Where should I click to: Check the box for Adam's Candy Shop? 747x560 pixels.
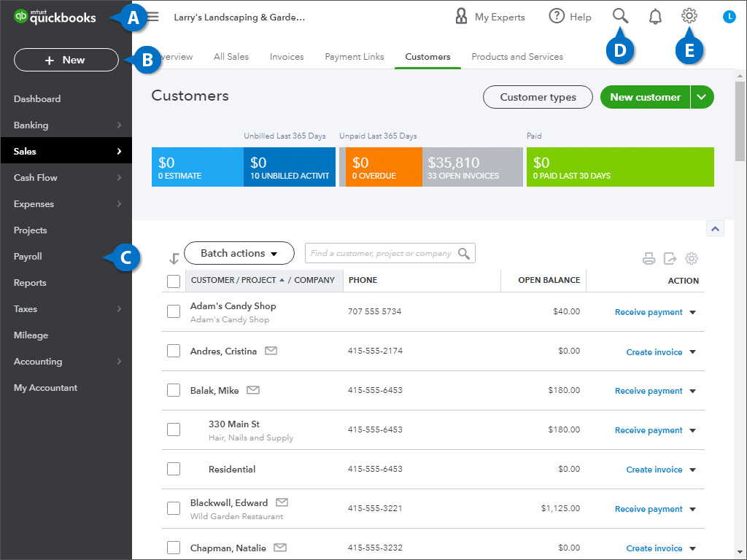pos(174,311)
